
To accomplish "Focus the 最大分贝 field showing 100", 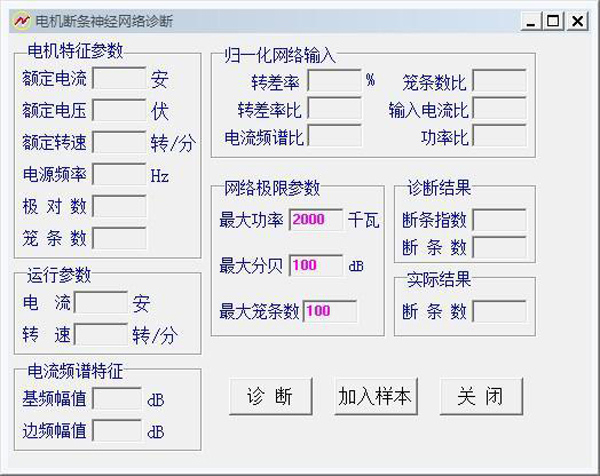I will pos(316,265).
